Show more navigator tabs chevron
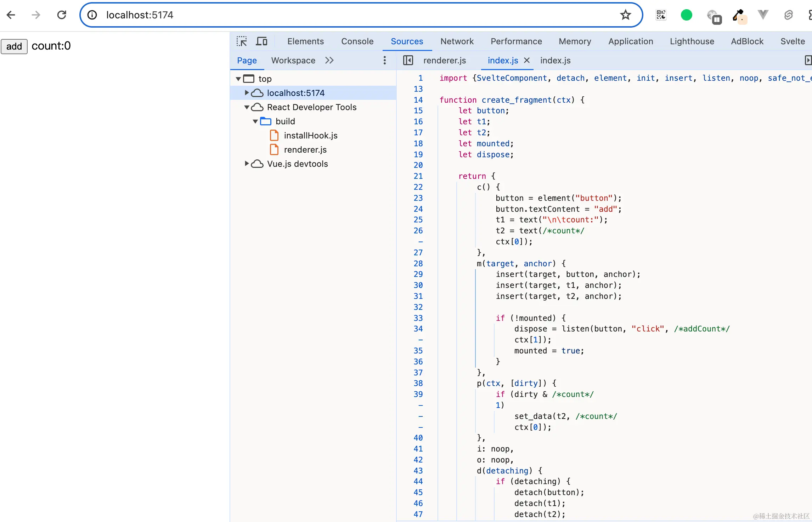812x522 pixels. click(329, 61)
